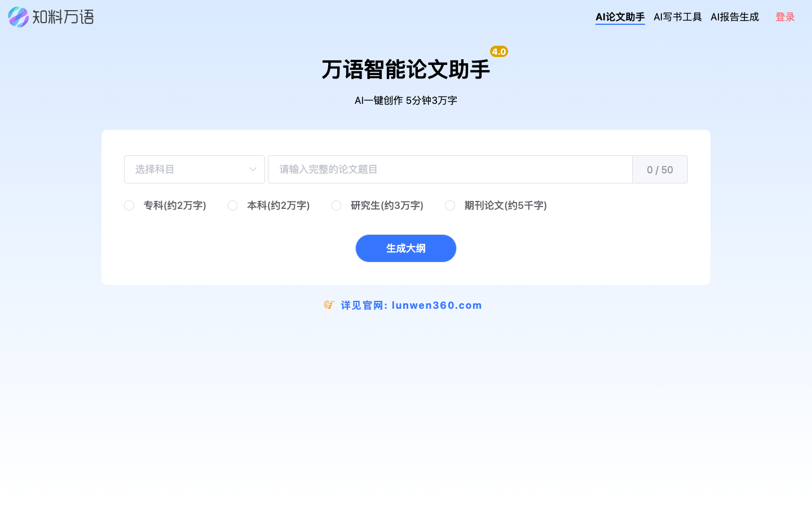This screenshot has width=812, height=508.
Task: Expand the subject selection combo box
Action: pyautogui.click(x=194, y=169)
